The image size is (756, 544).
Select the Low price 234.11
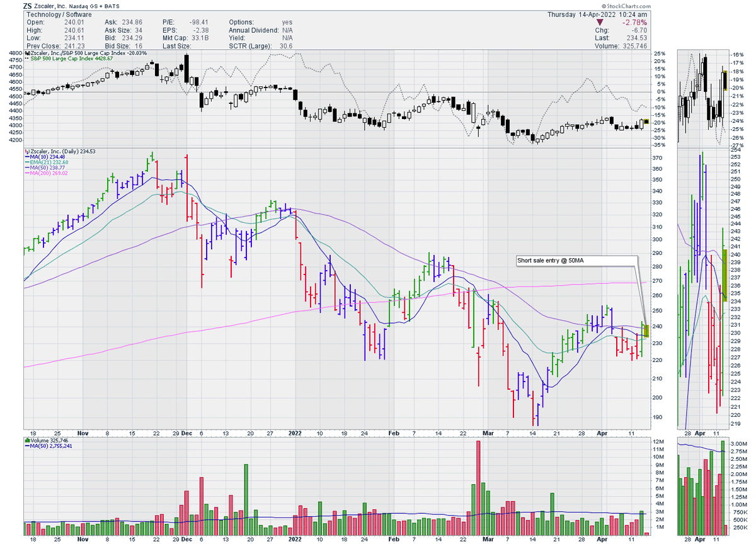[x=75, y=37]
